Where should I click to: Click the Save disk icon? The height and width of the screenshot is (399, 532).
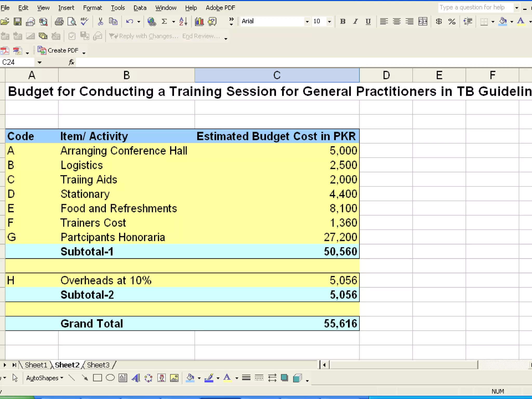(x=17, y=21)
